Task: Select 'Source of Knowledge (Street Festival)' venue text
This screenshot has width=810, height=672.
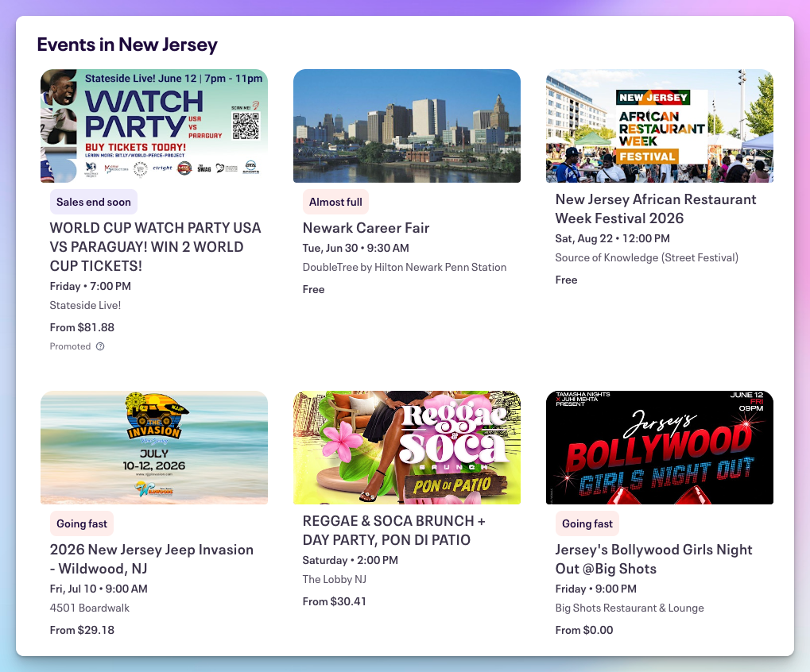Action: 647,257
